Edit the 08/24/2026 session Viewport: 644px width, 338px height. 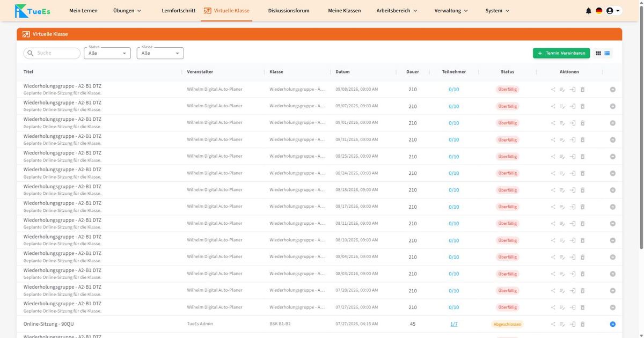click(562, 173)
